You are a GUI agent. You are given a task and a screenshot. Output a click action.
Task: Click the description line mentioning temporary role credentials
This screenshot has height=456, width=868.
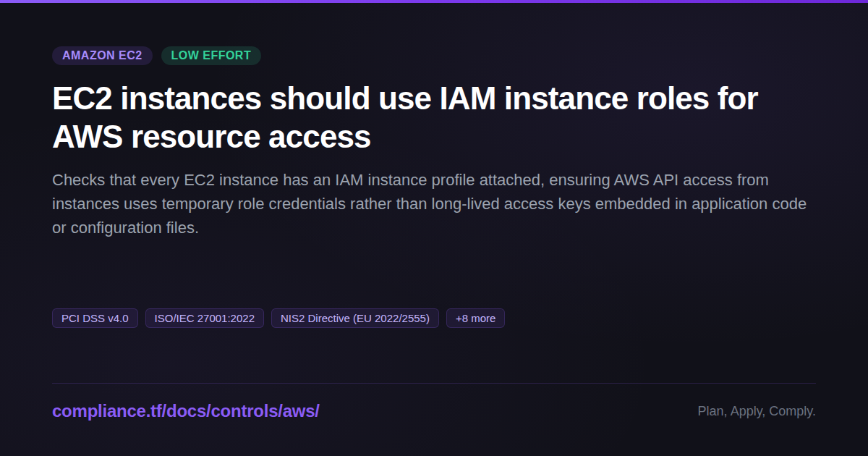(429, 204)
